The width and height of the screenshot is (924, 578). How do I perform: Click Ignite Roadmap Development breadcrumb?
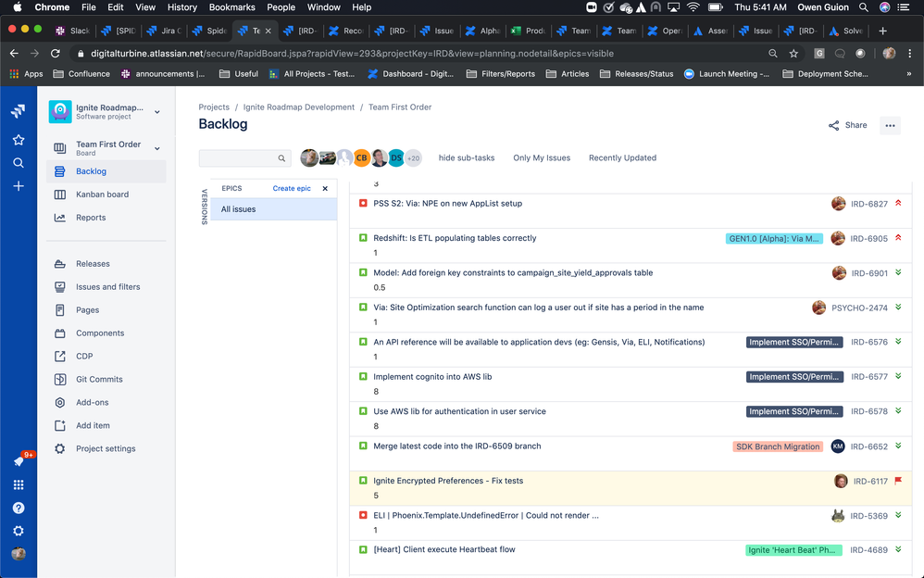(299, 107)
